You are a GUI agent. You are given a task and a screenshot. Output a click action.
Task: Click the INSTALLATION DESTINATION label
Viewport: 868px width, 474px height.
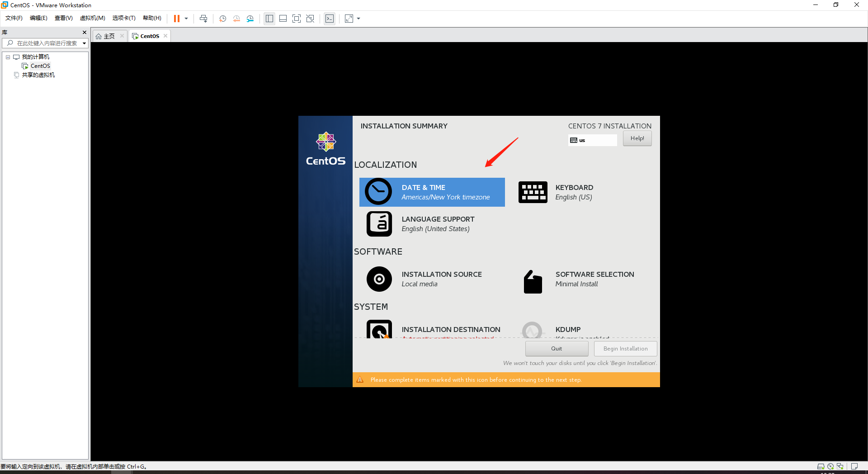coord(451,330)
